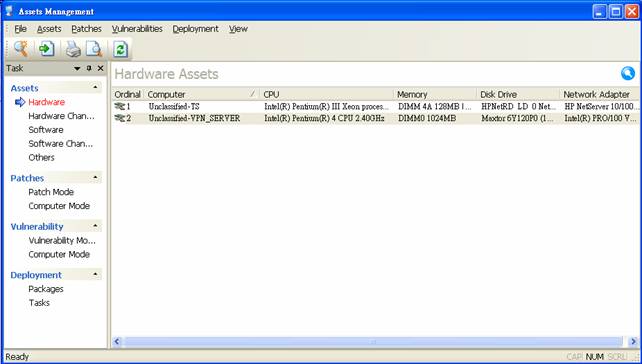This screenshot has height=364, width=642.
Task: Open the Deployment menu
Action: pyautogui.click(x=195, y=29)
